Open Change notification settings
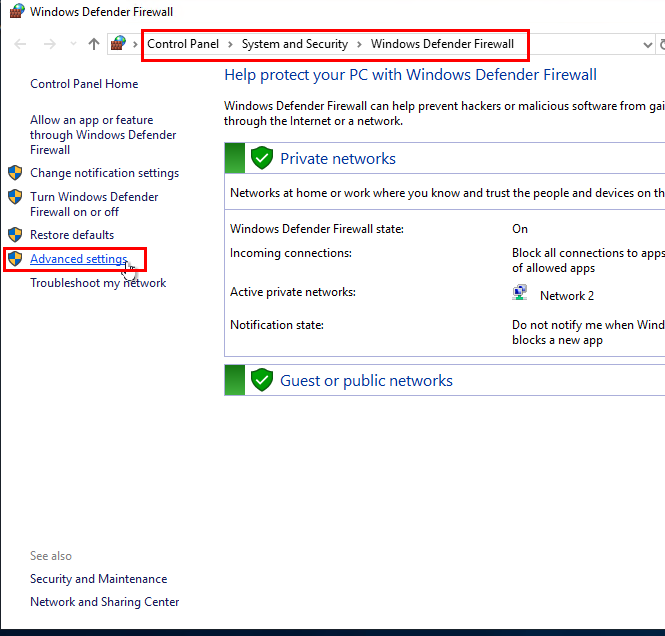 click(x=104, y=173)
